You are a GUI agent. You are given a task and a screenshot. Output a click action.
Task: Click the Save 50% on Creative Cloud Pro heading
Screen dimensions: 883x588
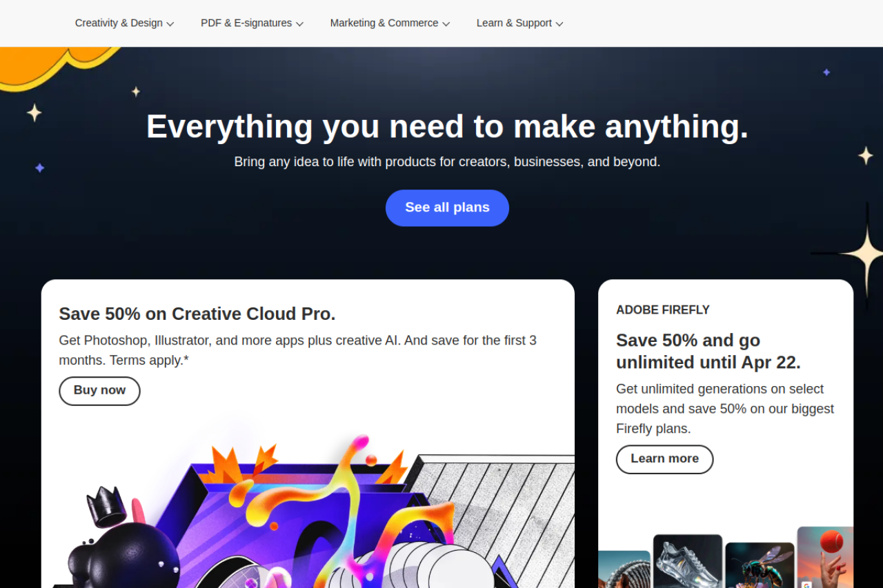coord(197,314)
